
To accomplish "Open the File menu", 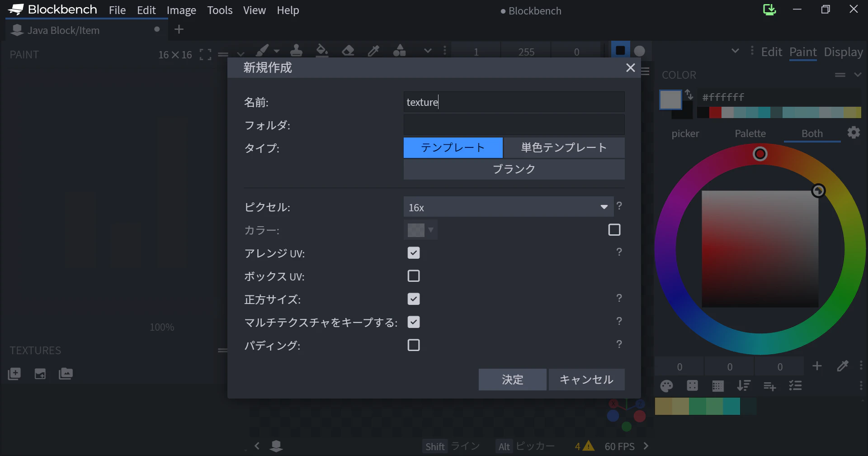I will [x=118, y=10].
